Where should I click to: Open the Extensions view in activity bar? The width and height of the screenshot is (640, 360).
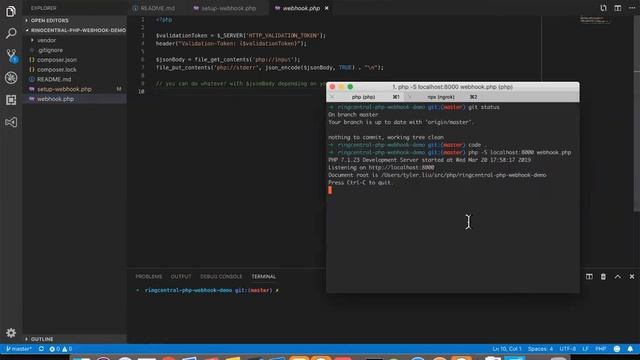[11, 100]
